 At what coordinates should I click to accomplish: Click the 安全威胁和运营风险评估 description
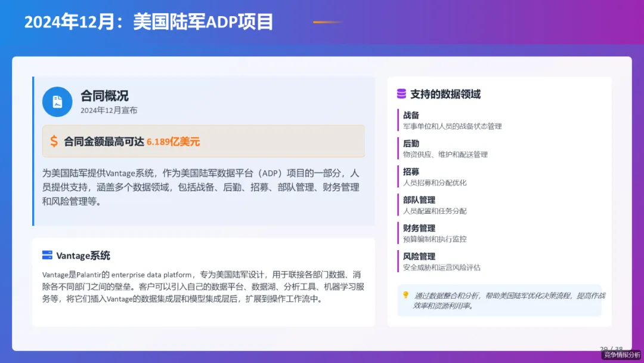pyautogui.click(x=441, y=267)
